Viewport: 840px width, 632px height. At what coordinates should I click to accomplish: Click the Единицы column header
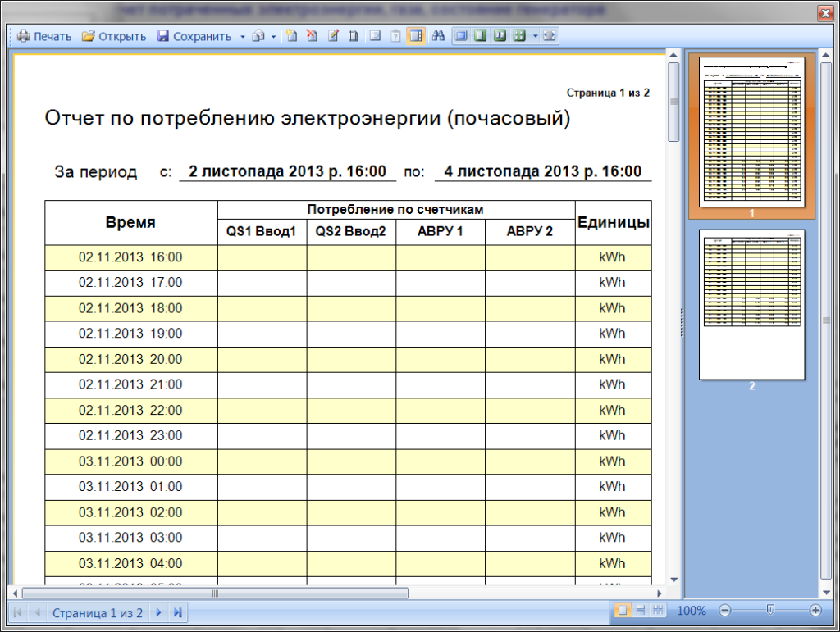(x=614, y=223)
